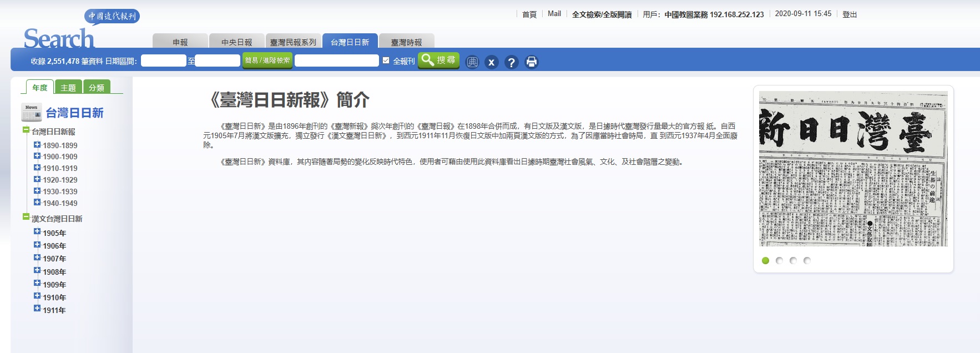Collapse the 台灣日日新報 tree node
This screenshot has height=353, width=980.
(x=26, y=130)
